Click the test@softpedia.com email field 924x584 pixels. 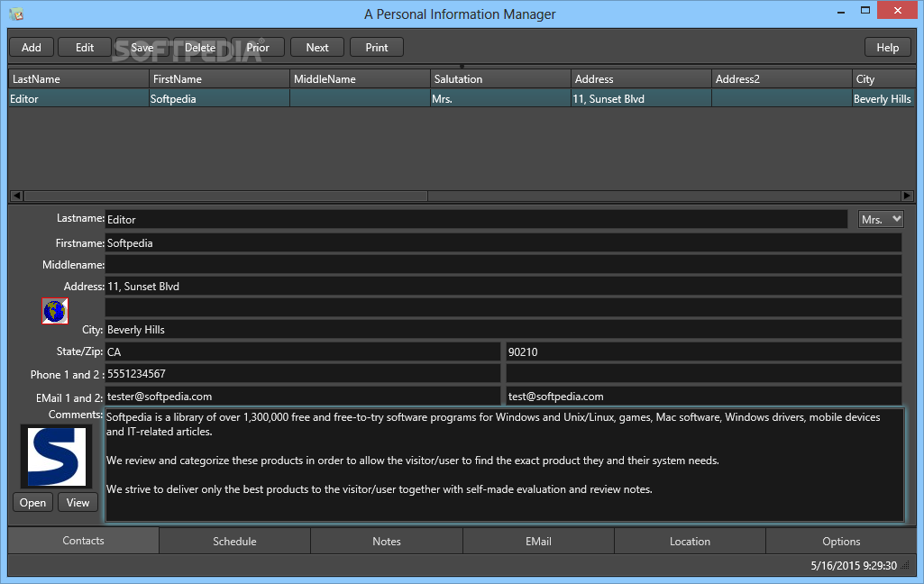click(704, 396)
